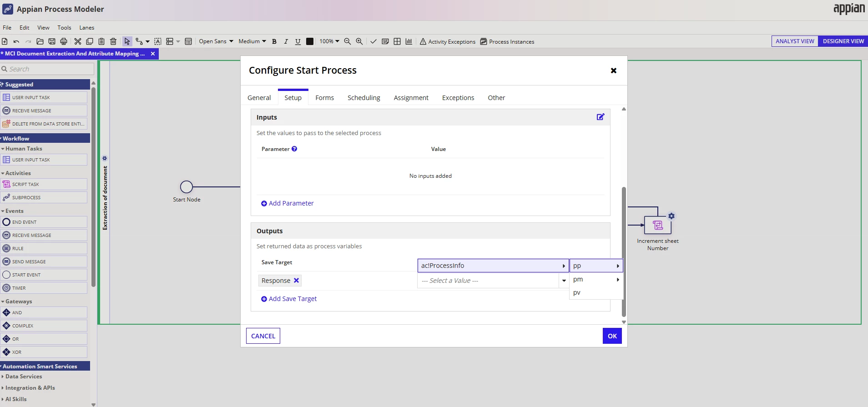Click the process properties list icon
868x407 pixels.
pos(188,41)
